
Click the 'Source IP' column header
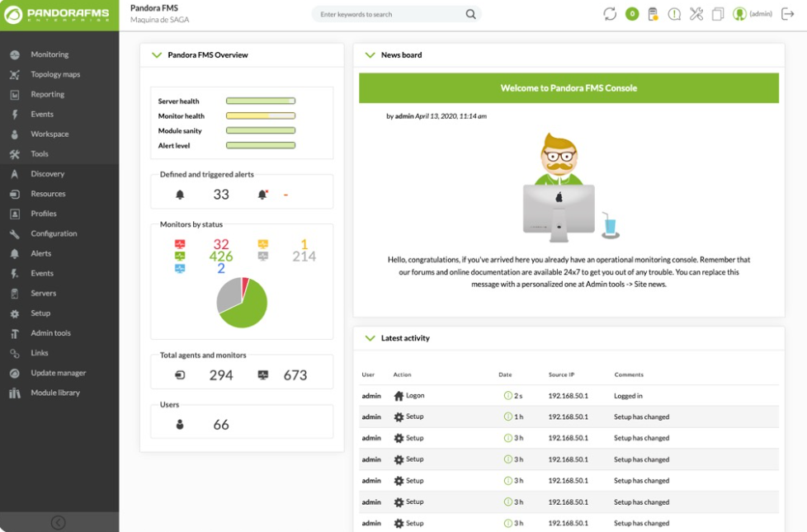pos(561,374)
